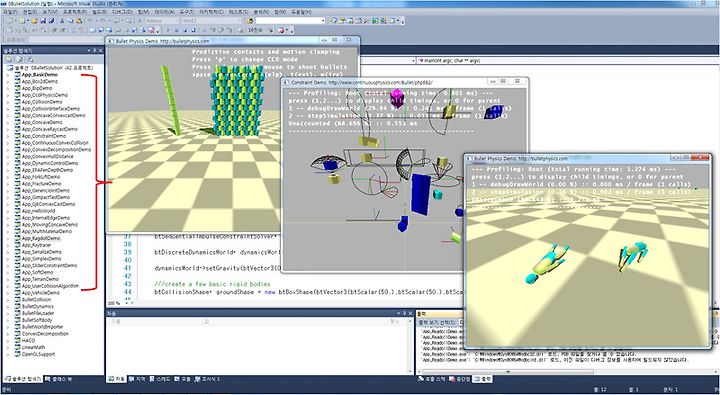This screenshot has width=720, height=395.
Task: Expand the App_RagdollDemo project node
Action: [x=7, y=239]
